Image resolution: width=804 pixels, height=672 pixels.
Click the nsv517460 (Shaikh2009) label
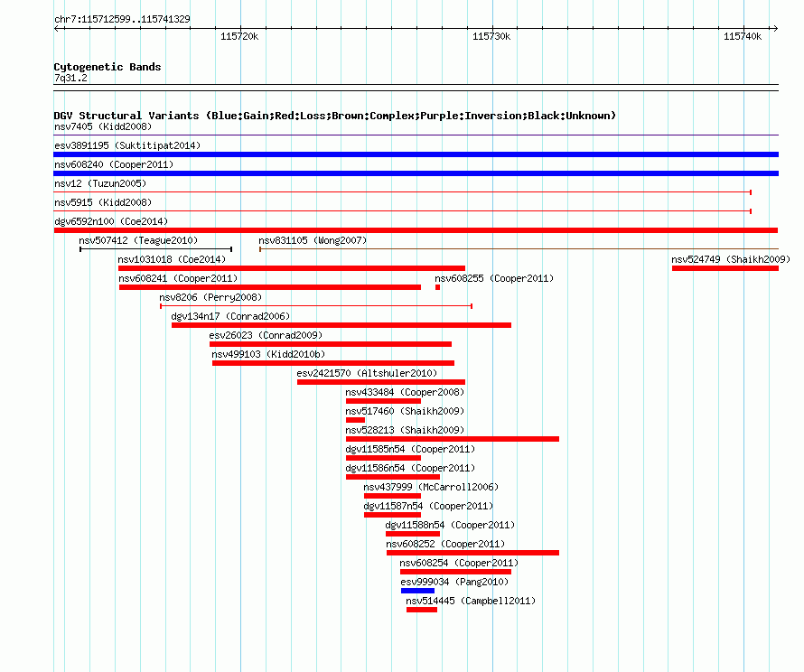pyautogui.click(x=405, y=411)
